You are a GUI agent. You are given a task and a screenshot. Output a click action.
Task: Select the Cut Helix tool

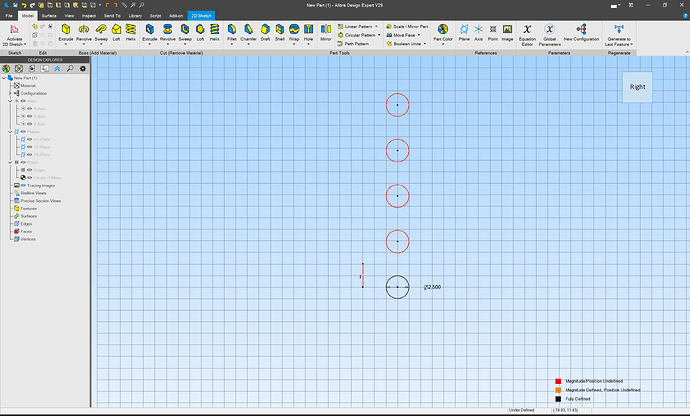214,33
